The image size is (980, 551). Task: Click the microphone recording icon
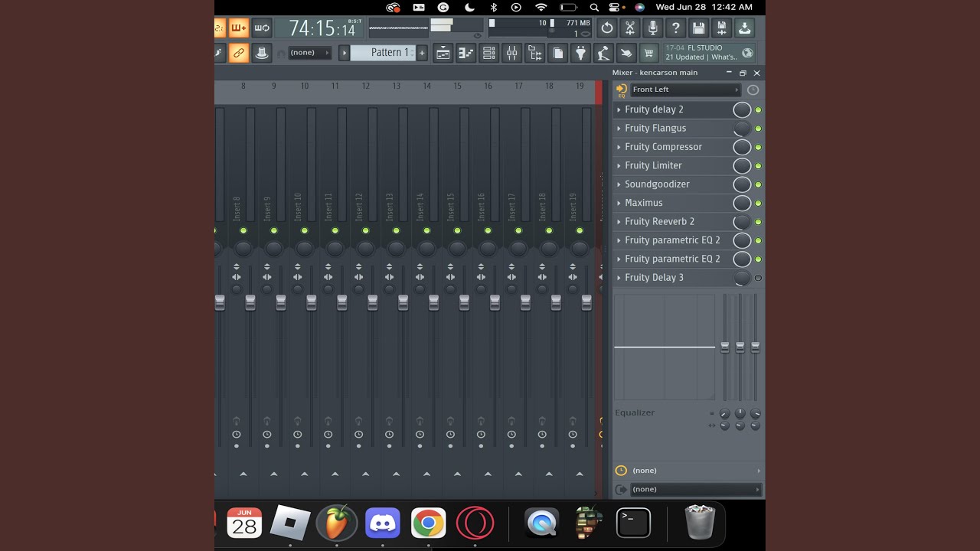click(x=652, y=28)
